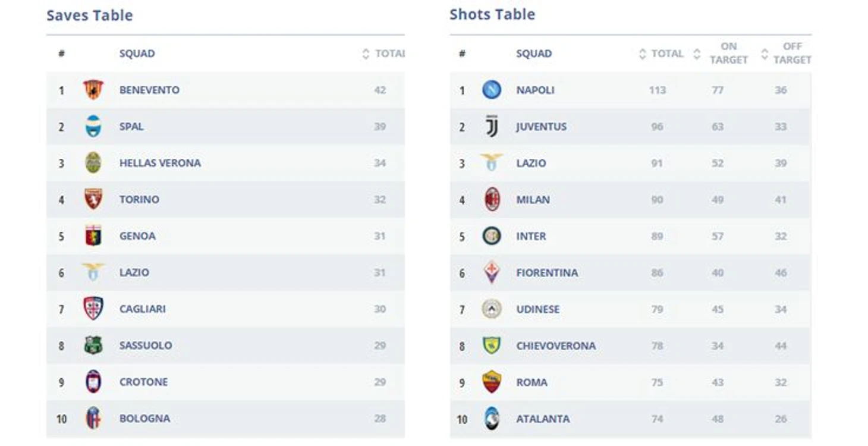
Task: Select the SPAL team badge
Action: click(x=93, y=126)
